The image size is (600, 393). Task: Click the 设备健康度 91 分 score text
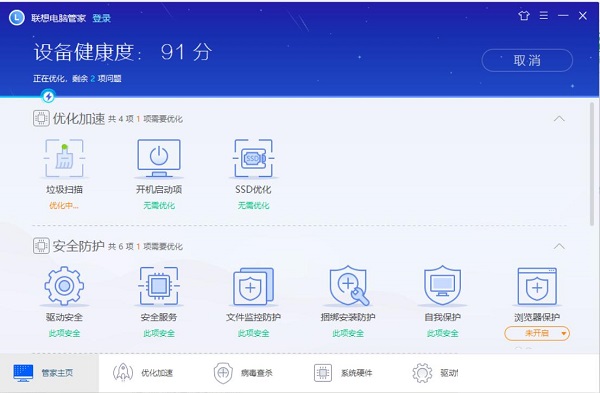(123, 52)
